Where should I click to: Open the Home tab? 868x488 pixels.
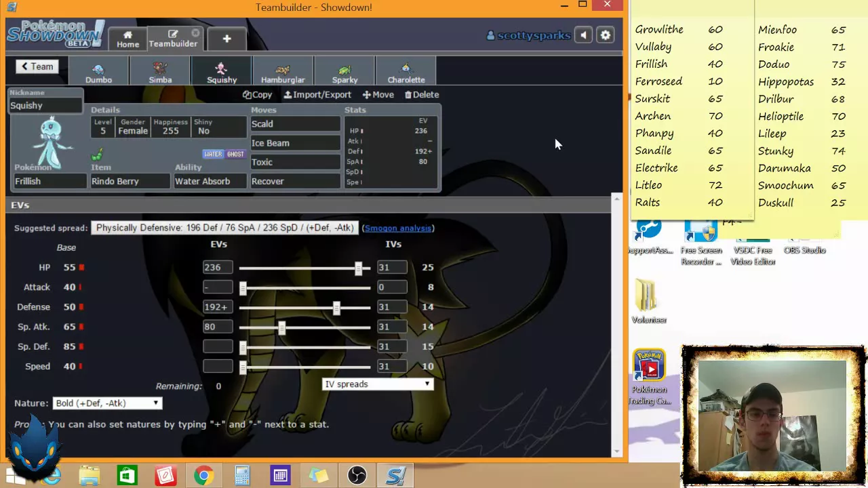pos(127,39)
